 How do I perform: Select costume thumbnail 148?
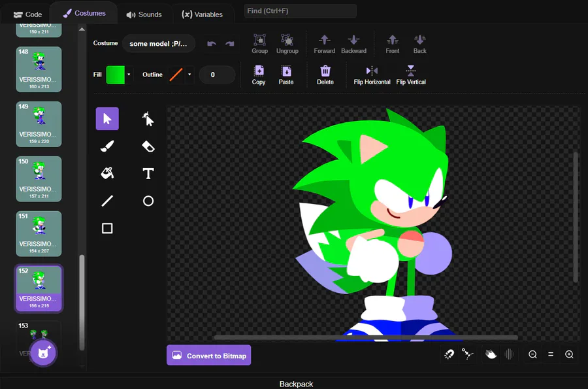(39, 69)
